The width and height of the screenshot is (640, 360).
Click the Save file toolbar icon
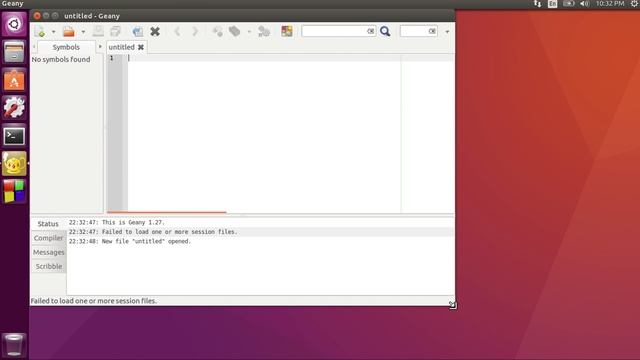(x=98, y=31)
